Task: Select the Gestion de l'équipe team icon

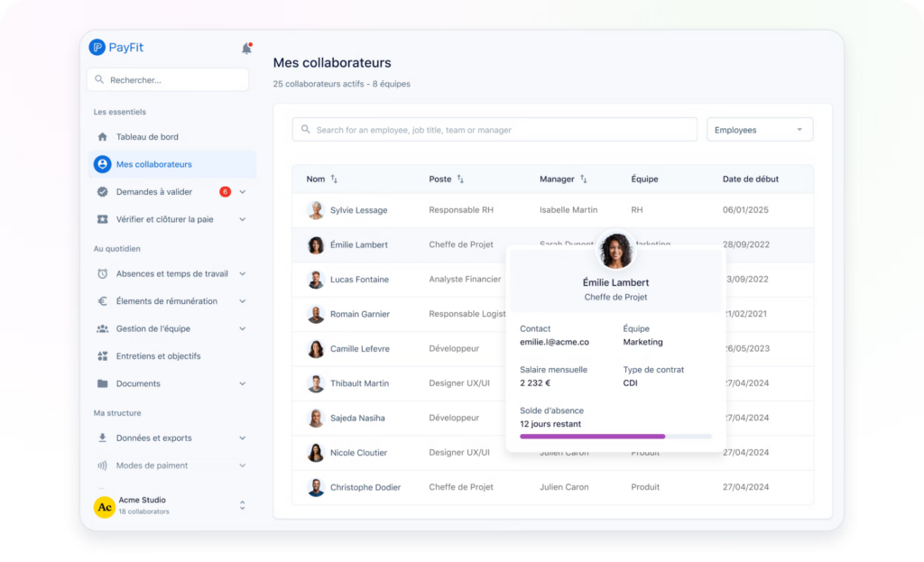Action: pyautogui.click(x=101, y=328)
